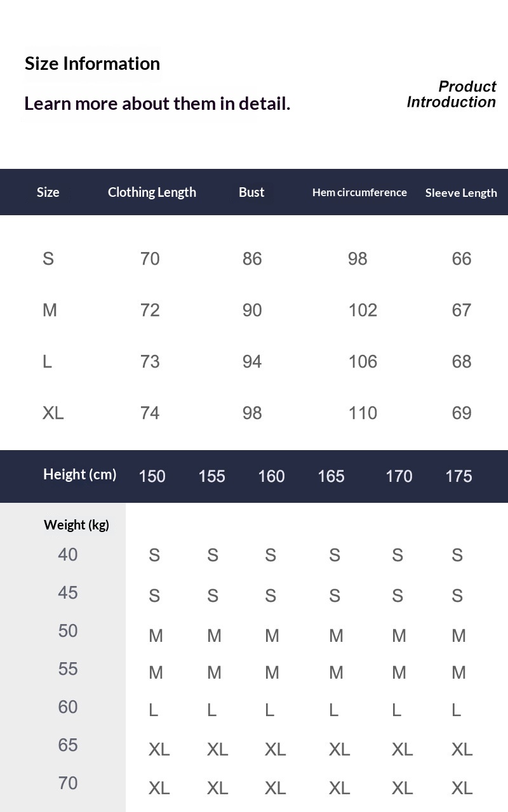Screen dimensions: 508x812
Task: Click the XL row size label
Action: (53, 413)
